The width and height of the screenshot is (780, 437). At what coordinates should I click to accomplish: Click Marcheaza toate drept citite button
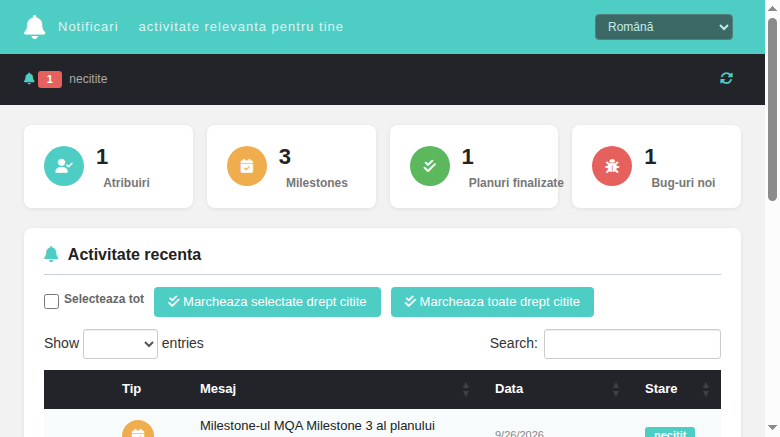pyautogui.click(x=492, y=302)
